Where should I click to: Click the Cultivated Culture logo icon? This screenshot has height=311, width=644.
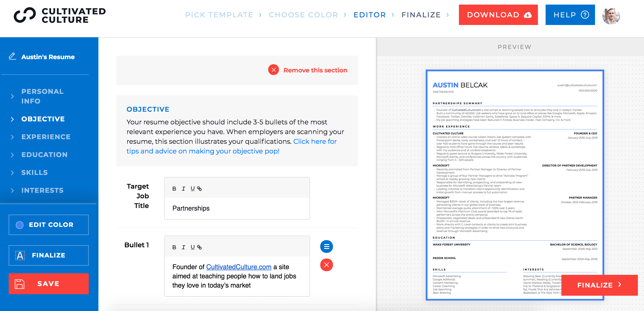click(25, 15)
